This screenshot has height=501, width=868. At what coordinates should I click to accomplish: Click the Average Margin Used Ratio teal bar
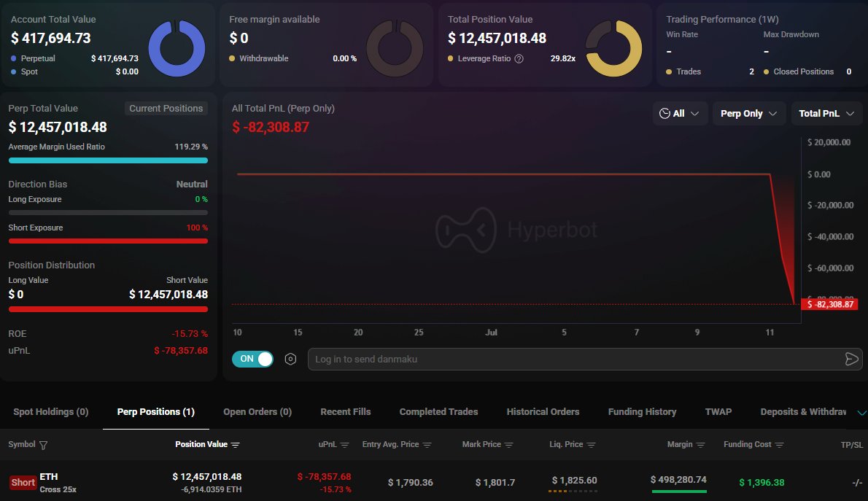108,160
